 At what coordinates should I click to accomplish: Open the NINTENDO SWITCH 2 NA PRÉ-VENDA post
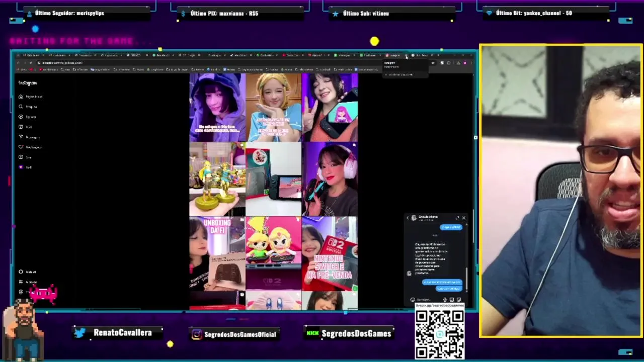(330, 253)
